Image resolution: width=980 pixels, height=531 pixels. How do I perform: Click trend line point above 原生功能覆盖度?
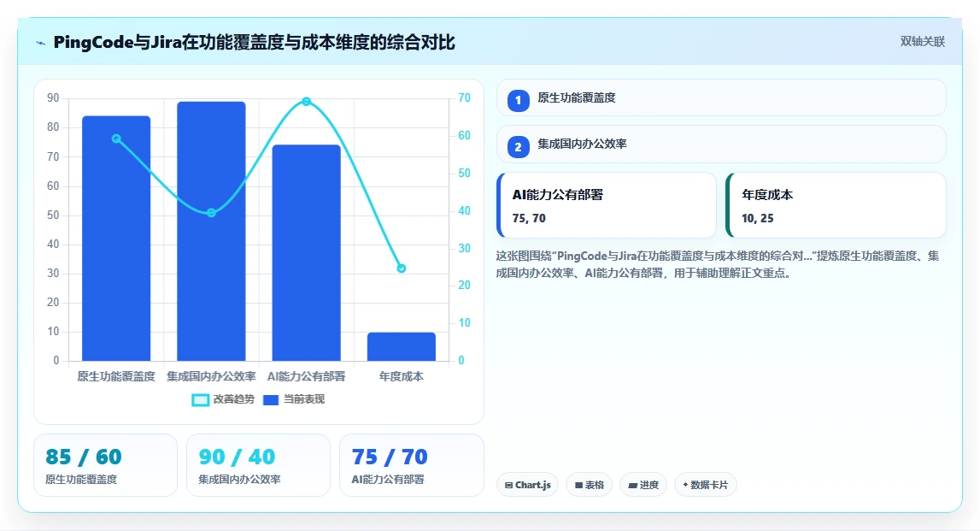pyautogui.click(x=116, y=139)
